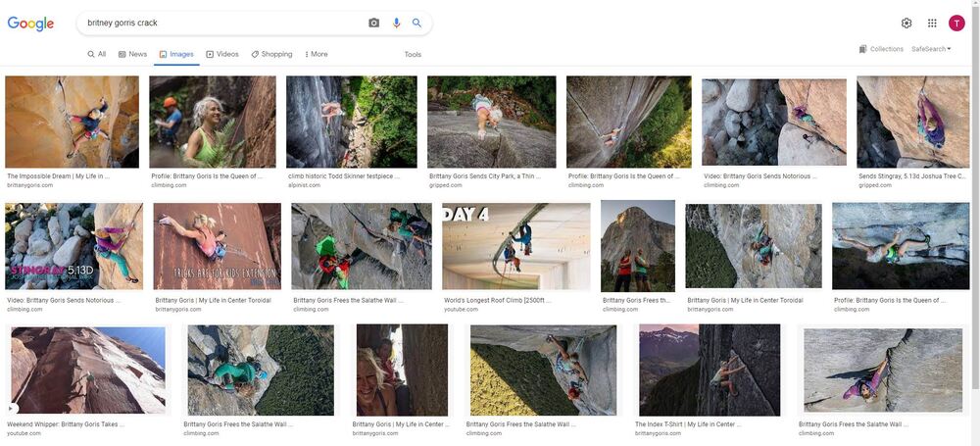The image size is (980, 446).
Task: Click the Google logo
Action: pos(30,24)
